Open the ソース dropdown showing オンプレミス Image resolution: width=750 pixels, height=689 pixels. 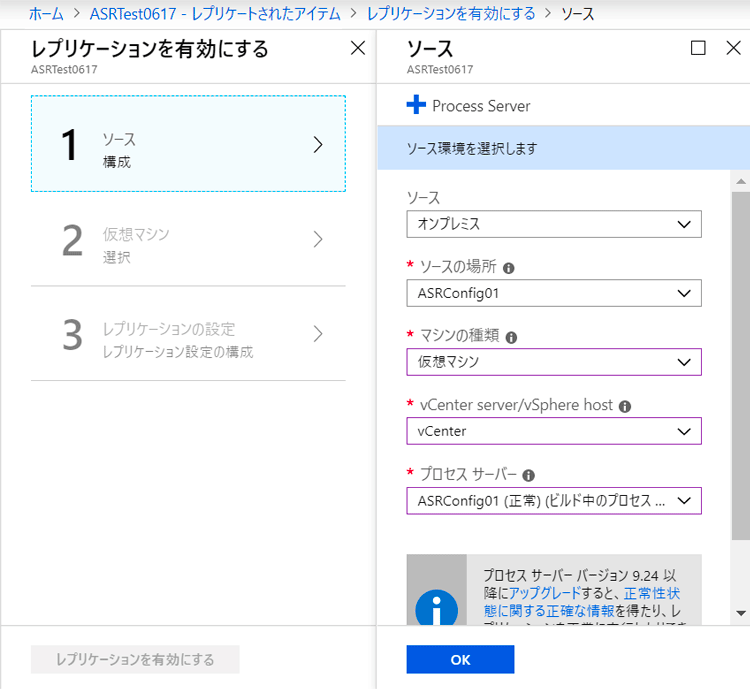pos(553,224)
